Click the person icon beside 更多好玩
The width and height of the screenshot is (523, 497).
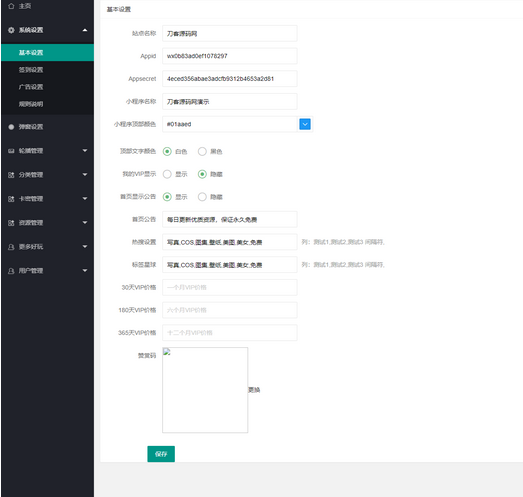tap(11, 247)
